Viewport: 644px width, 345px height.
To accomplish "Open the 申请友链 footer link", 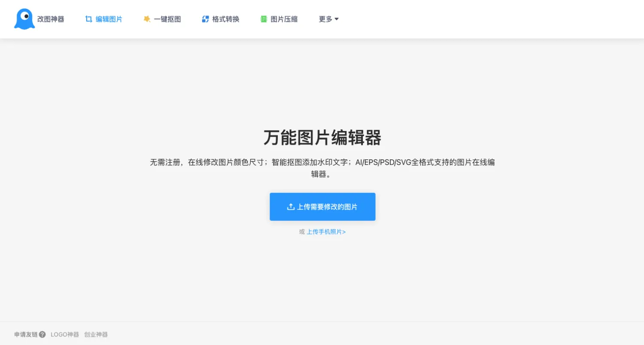I will pyautogui.click(x=26, y=334).
